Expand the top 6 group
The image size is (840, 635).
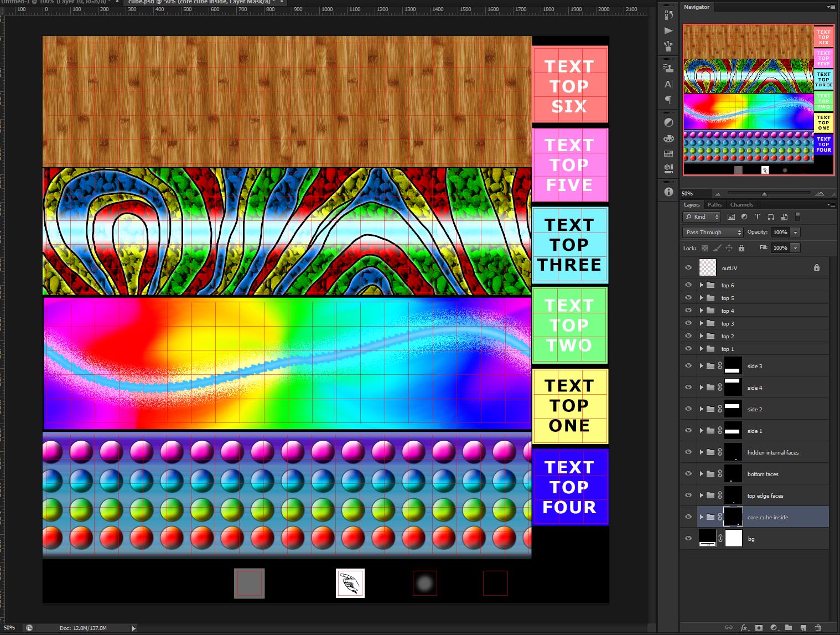701,285
